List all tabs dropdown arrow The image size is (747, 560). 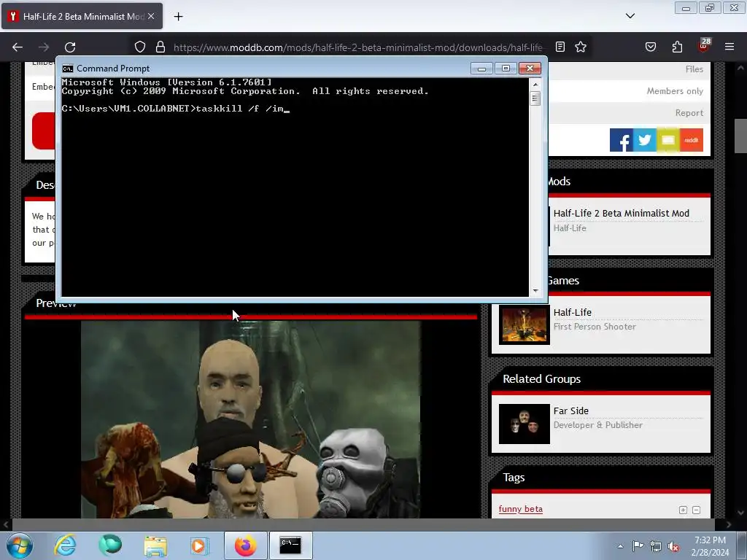pyautogui.click(x=630, y=16)
